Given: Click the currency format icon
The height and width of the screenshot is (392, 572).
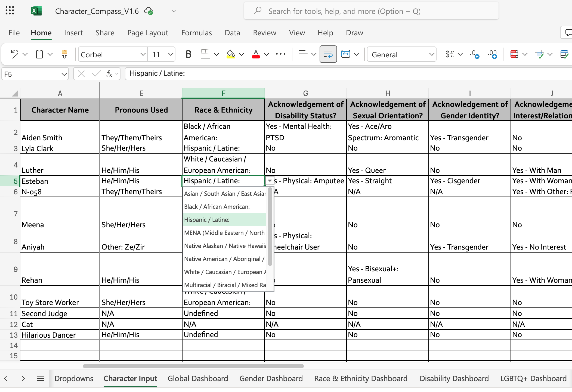Looking at the screenshot, I should coord(450,54).
